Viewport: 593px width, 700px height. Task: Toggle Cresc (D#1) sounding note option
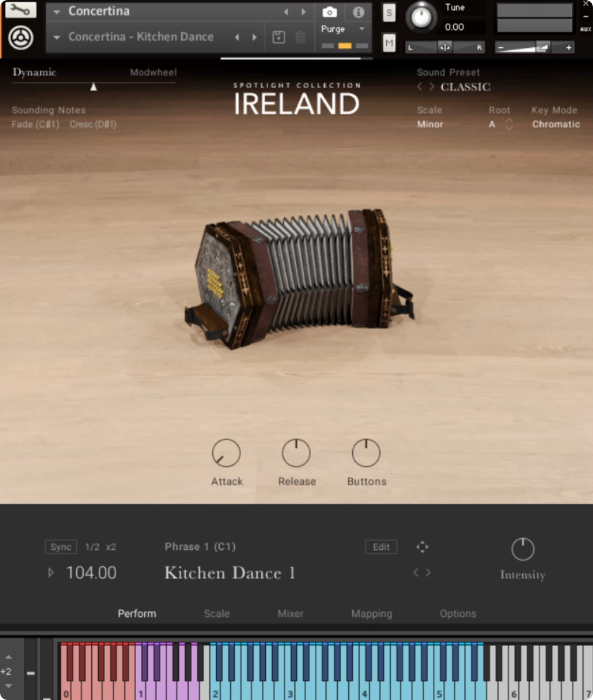tap(93, 124)
